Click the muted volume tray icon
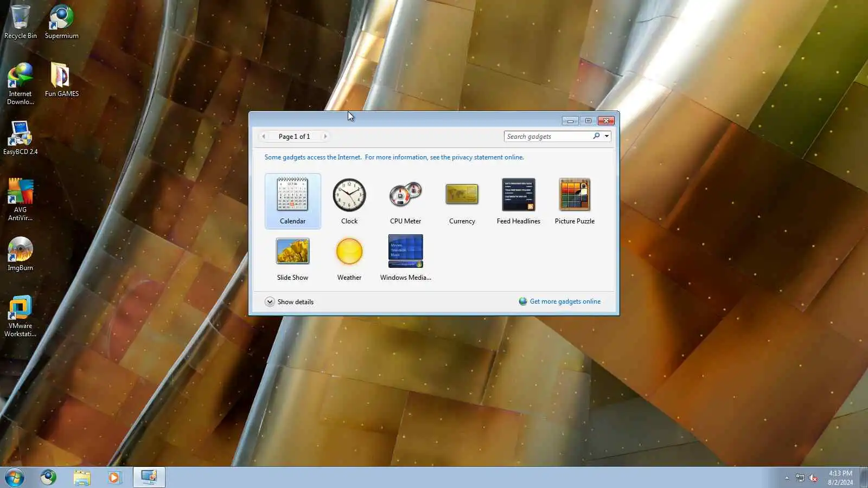 tap(813, 478)
